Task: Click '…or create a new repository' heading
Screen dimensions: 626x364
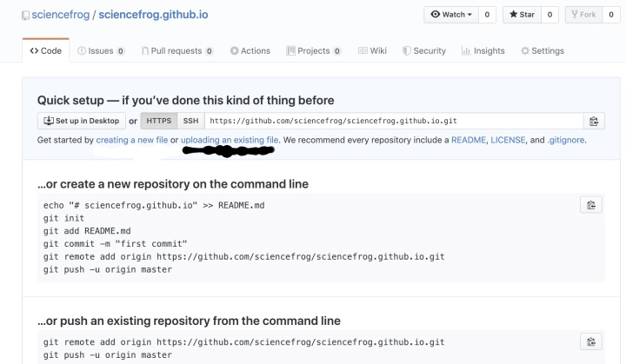Action: pos(173,184)
